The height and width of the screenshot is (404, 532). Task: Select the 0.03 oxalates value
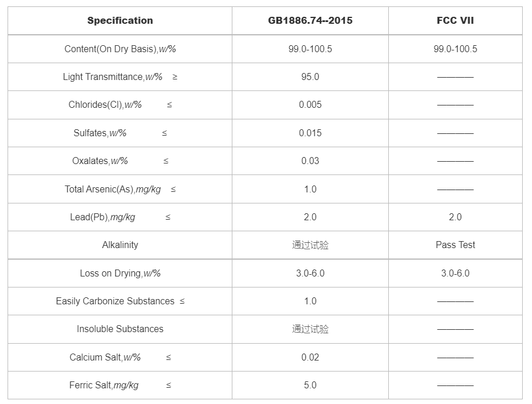[310, 161]
